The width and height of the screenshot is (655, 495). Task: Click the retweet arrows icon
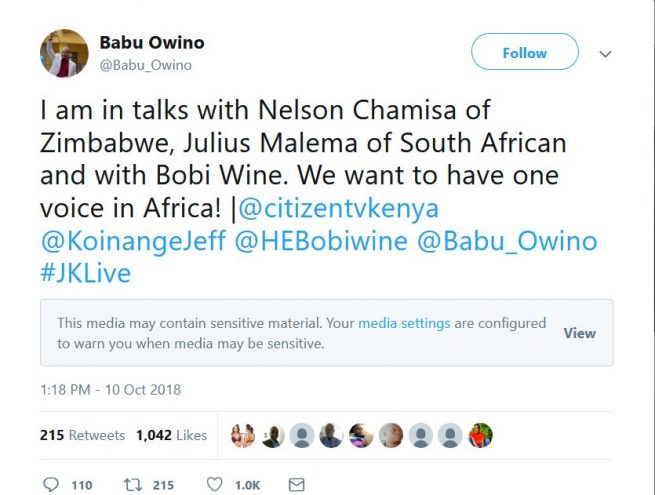click(132, 485)
